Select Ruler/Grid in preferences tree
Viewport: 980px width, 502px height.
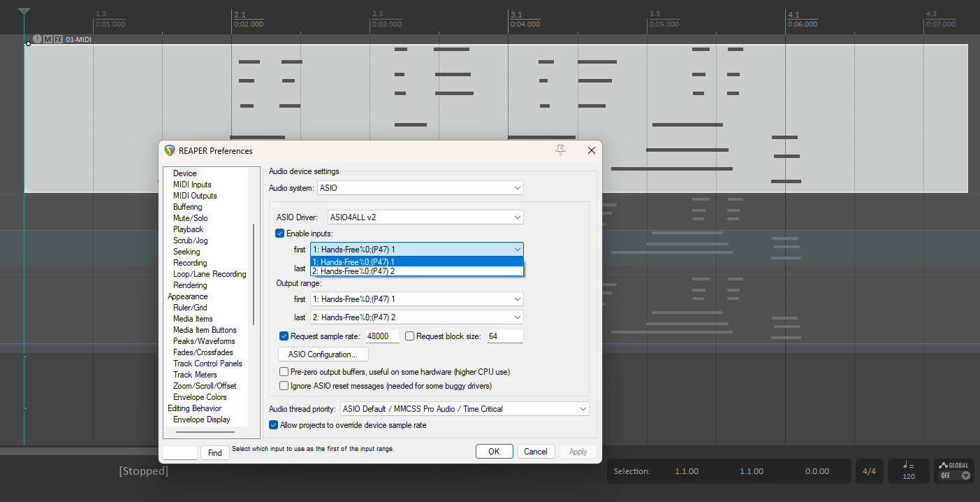[190, 308]
